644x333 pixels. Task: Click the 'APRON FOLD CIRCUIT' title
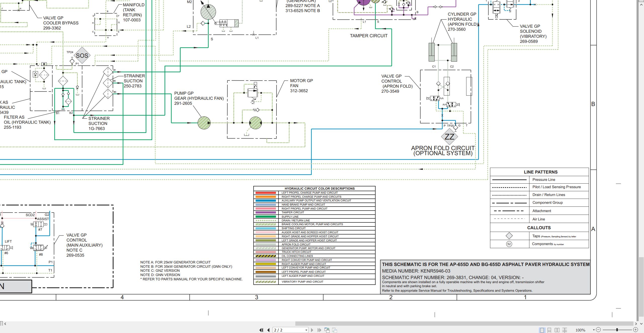tap(443, 148)
